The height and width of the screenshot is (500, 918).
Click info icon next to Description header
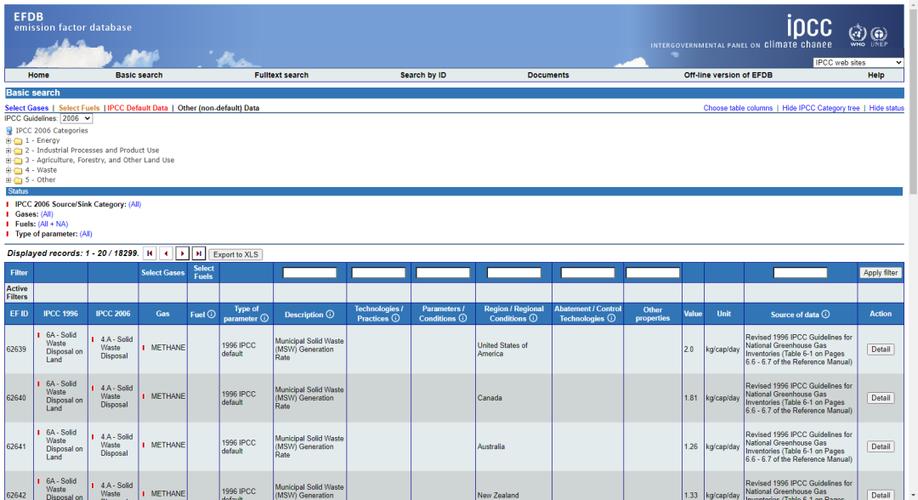tap(330, 314)
